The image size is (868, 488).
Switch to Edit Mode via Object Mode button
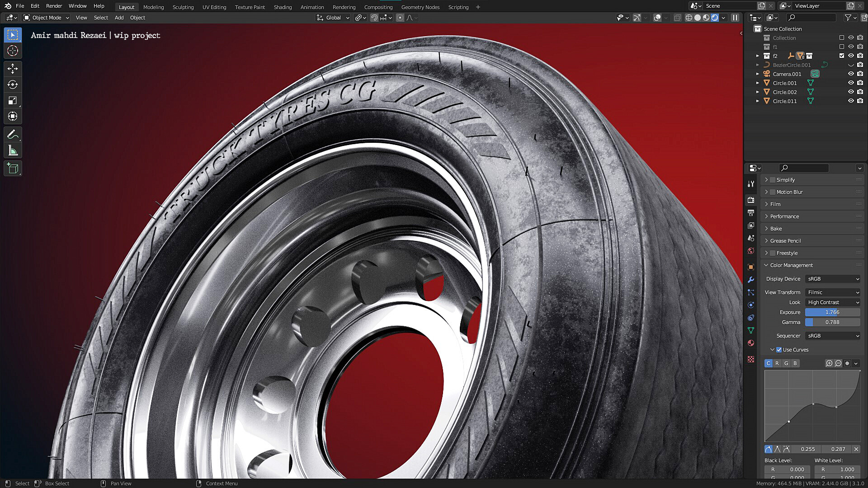(x=45, y=18)
